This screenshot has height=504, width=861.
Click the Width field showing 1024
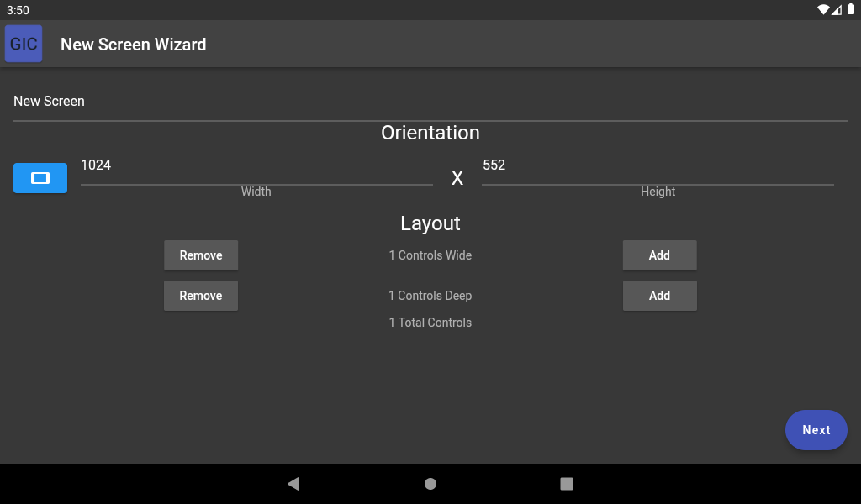pos(256,165)
